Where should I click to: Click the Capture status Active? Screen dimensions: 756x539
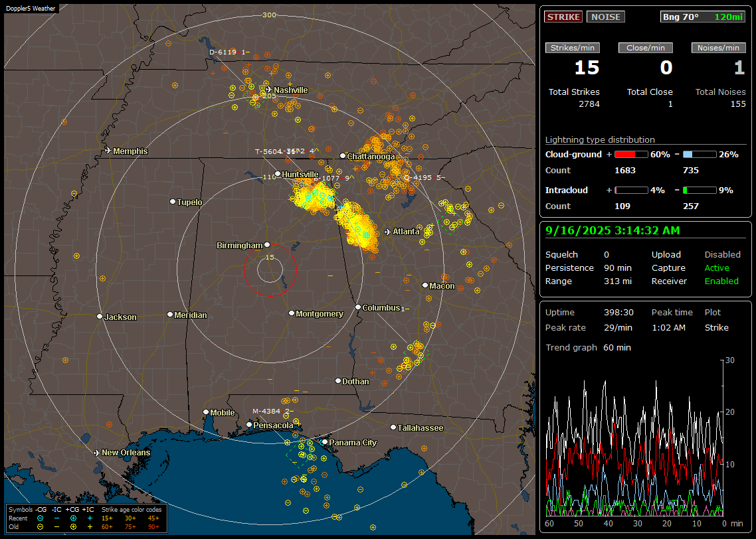[x=716, y=268]
